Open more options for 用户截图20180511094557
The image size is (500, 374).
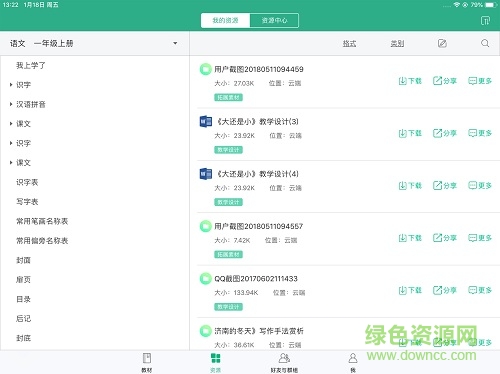click(480, 238)
